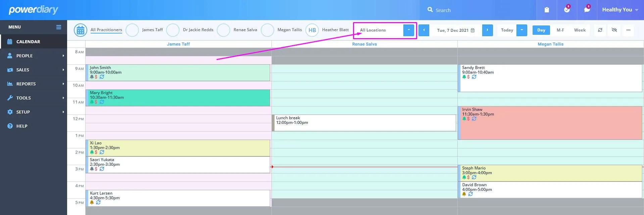Go to previous day arrow
The height and width of the screenshot is (215, 644).
click(424, 30)
